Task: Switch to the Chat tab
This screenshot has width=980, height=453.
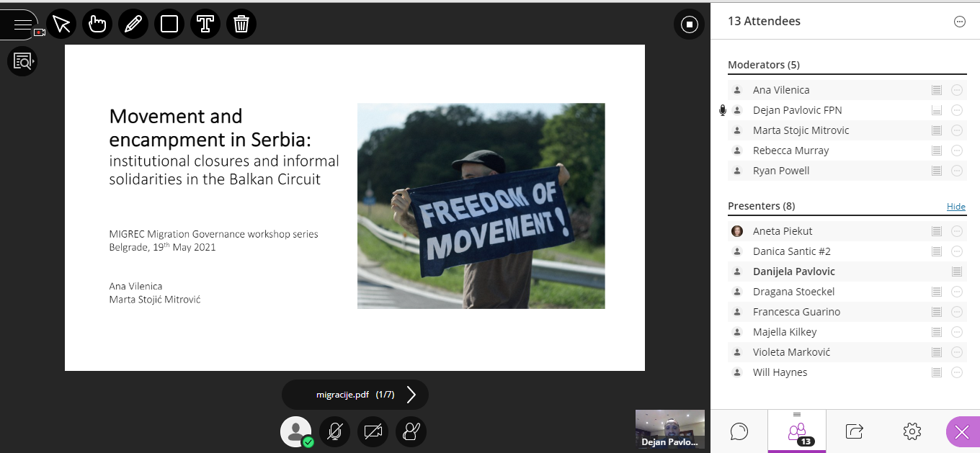Action: pyautogui.click(x=739, y=431)
